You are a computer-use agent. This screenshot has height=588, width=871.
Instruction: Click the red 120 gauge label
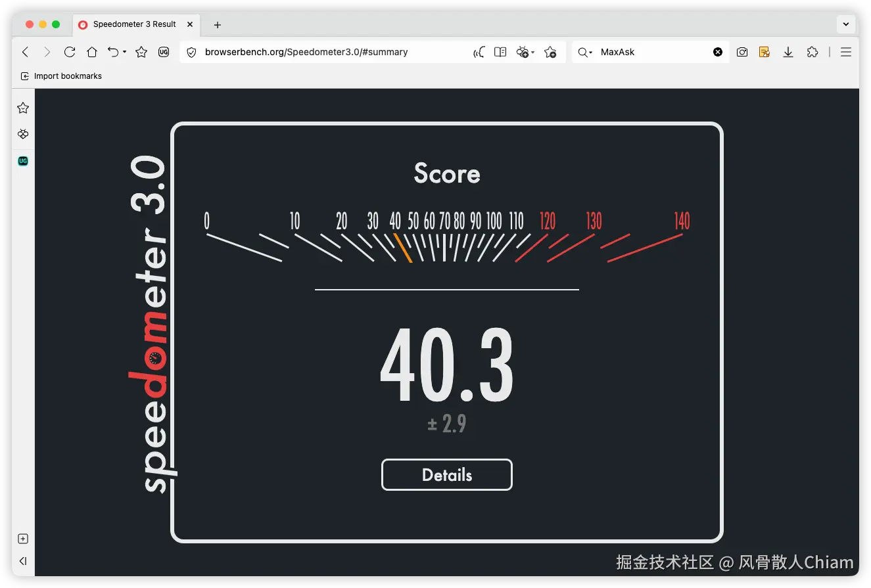(548, 221)
